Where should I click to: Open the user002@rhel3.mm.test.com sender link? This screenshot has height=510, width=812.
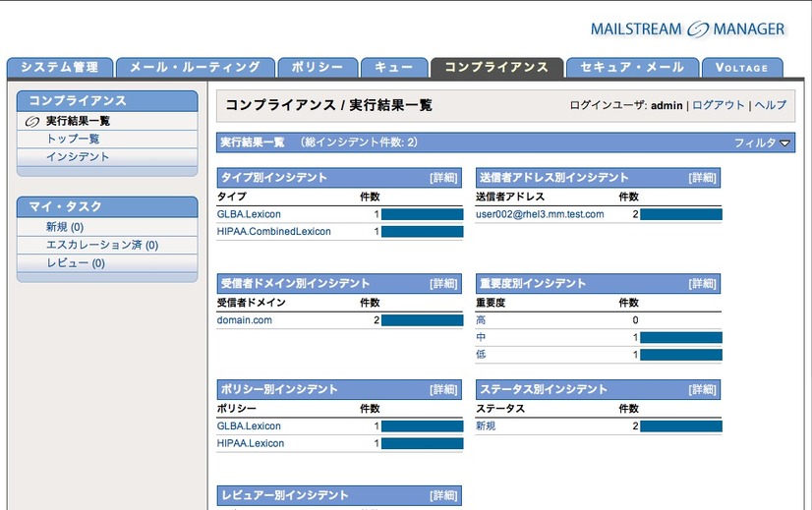(540, 214)
